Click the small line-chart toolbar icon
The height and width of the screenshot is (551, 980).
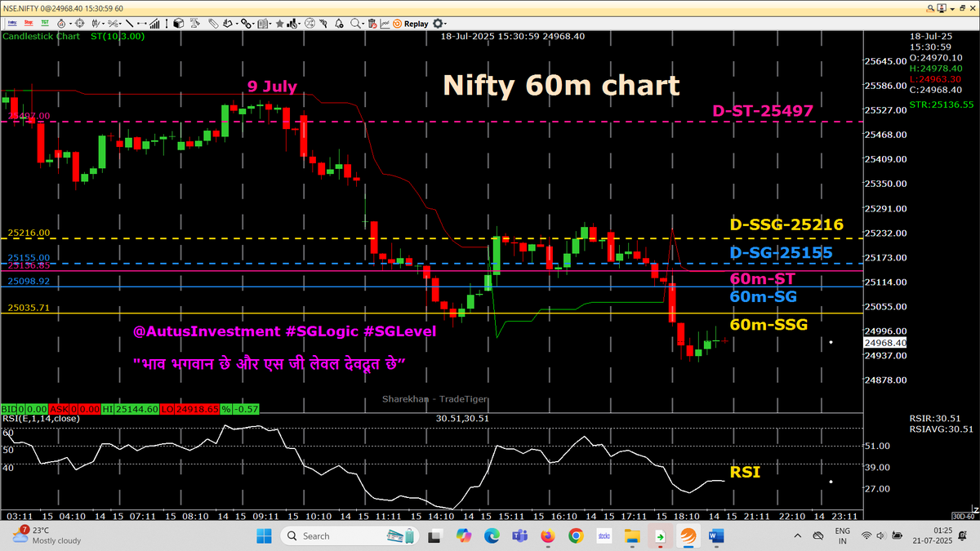click(385, 24)
